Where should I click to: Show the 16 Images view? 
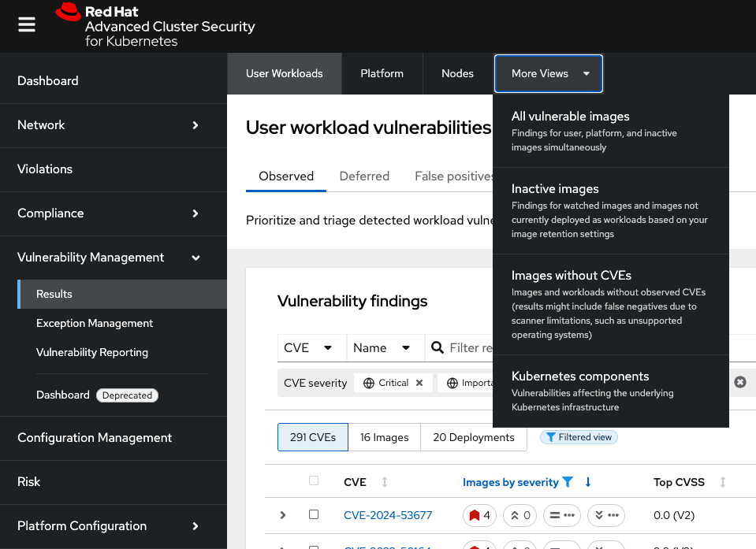click(384, 437)
